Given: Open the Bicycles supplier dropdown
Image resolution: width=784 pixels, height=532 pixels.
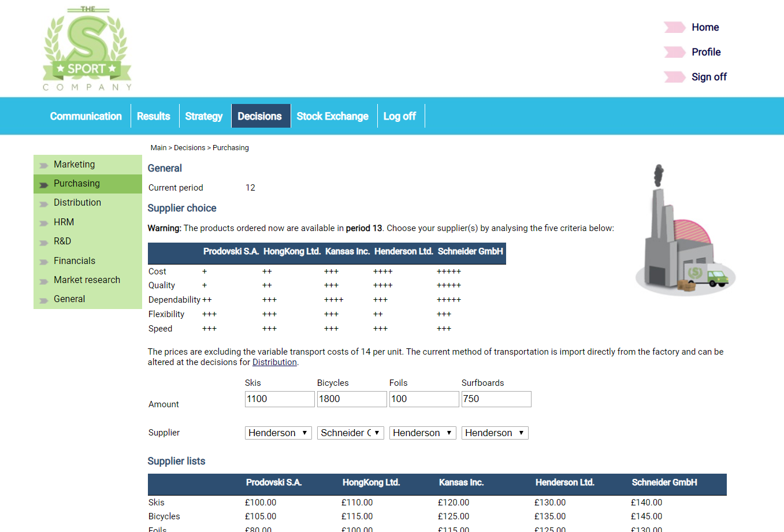Looking at the screenshot, I should point(350,433).
